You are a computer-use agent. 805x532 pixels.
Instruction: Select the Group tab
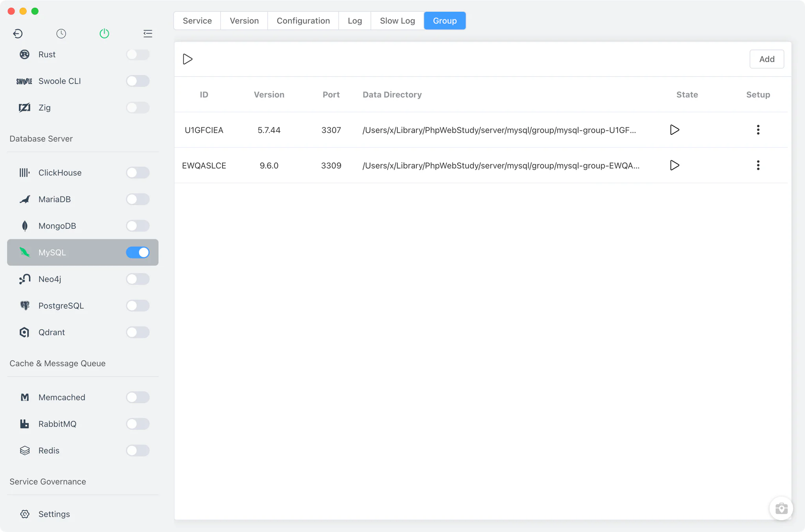tap(445, 21)
